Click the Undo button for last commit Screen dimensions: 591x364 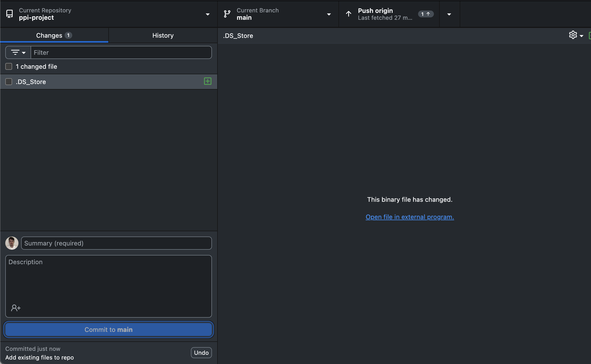[x=201, y=353]
